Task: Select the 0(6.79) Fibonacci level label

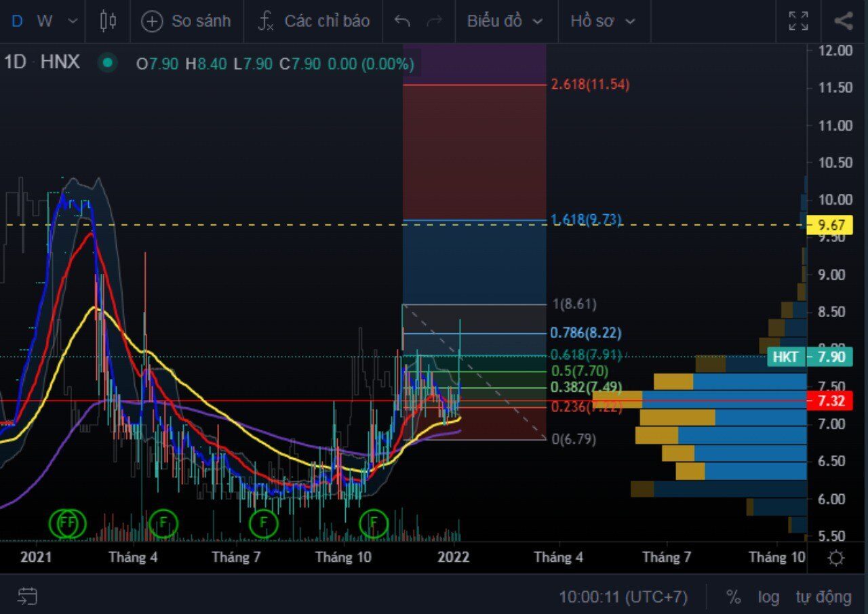Action: point(574,439)
